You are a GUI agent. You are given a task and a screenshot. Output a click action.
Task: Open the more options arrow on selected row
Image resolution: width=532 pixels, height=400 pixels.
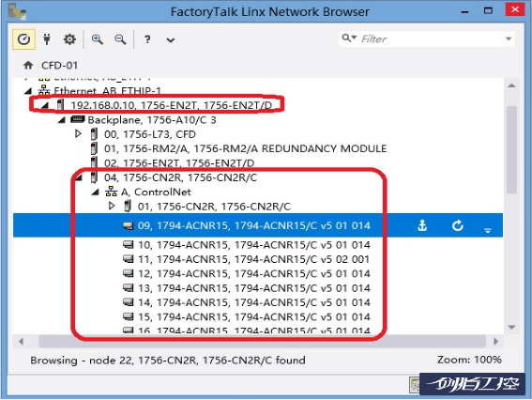(x=488, y=230)
